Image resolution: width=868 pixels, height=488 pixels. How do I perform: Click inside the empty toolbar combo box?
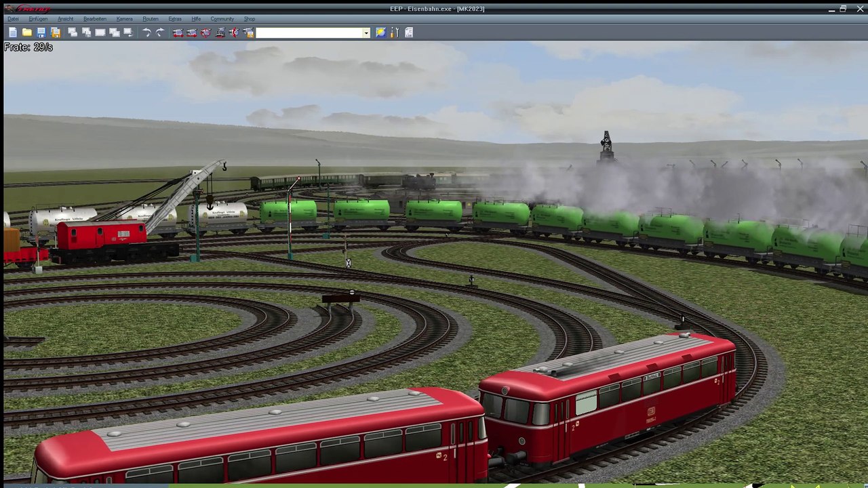(x=309, y=33)
